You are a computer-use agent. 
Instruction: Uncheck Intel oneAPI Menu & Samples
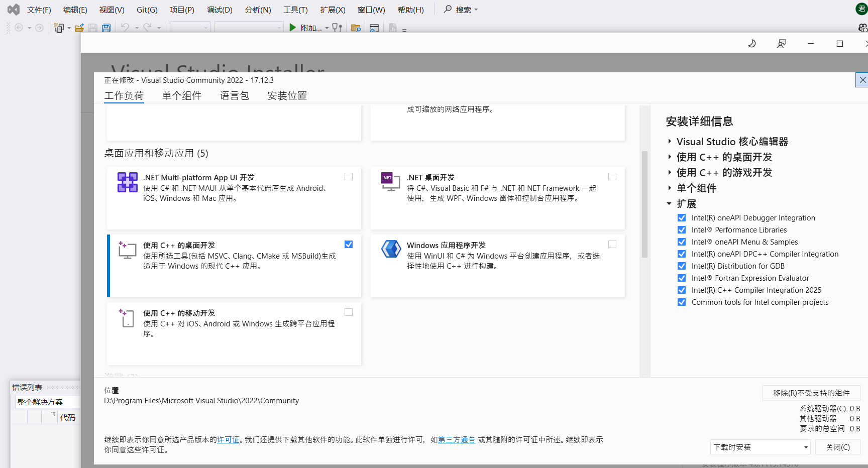point(682,242)
